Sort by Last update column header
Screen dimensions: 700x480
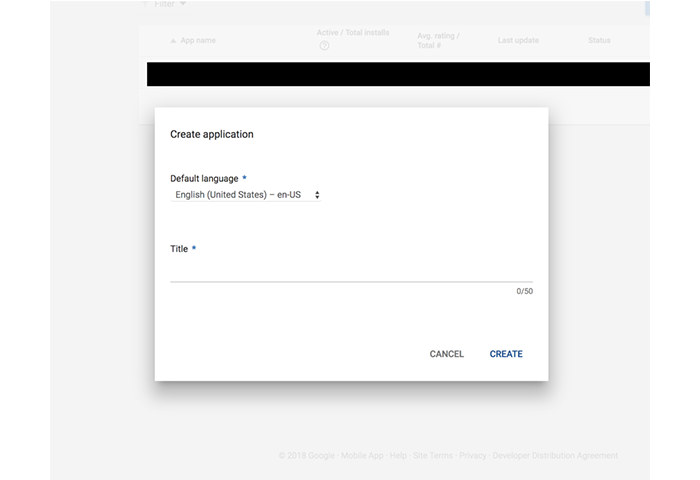point(518,40)
